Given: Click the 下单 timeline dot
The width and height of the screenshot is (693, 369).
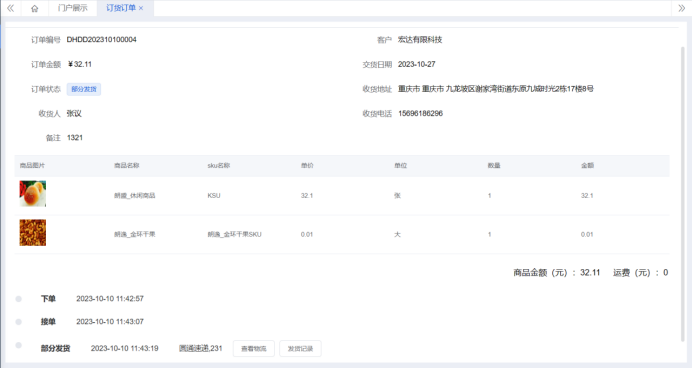Looking at the screenshot, I should click(19, 299).
